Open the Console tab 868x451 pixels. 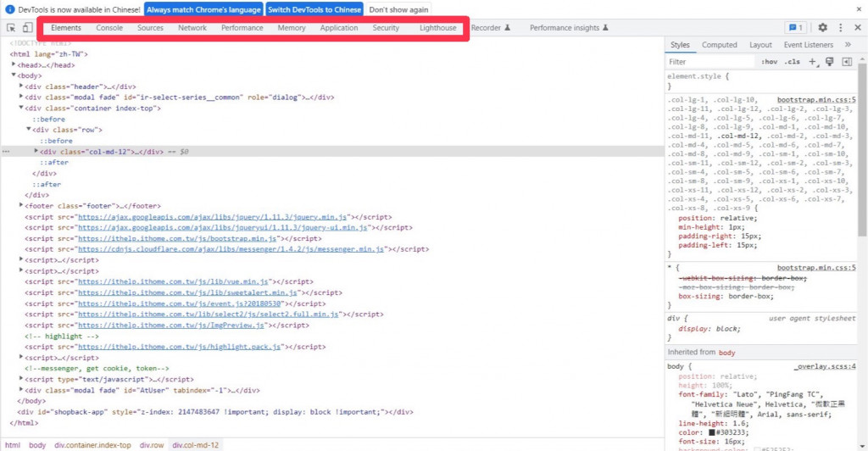109,28
